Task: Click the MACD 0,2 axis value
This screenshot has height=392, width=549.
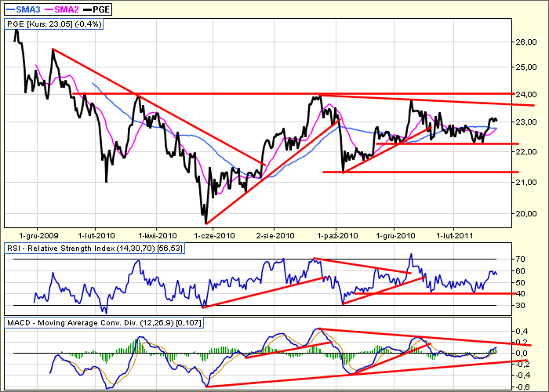Action: (x=522, y=343)
